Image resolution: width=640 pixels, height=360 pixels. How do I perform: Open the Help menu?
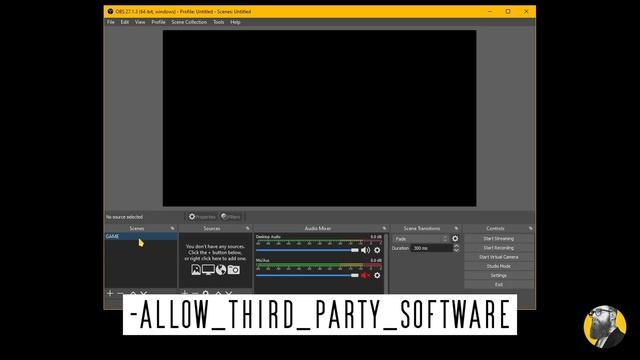coord(236,22)
